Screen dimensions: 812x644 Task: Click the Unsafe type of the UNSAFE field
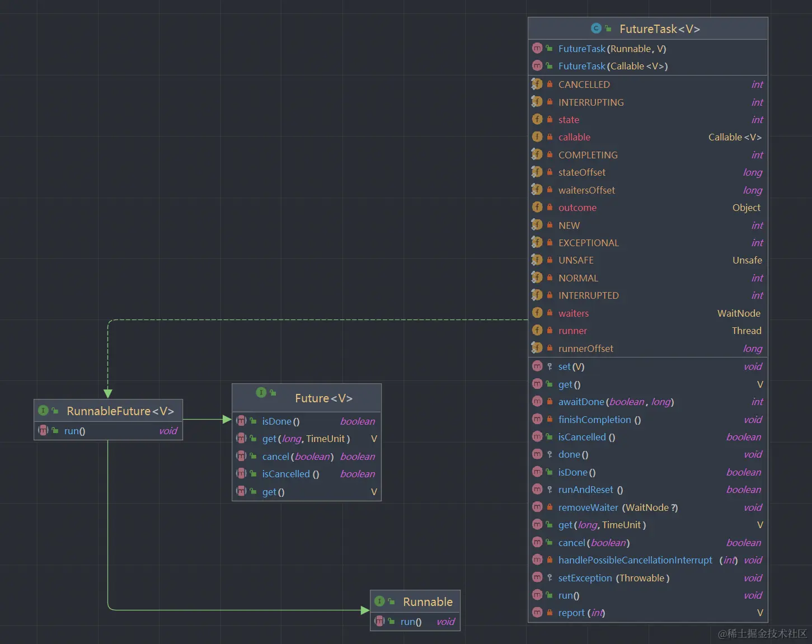[747, 260]
